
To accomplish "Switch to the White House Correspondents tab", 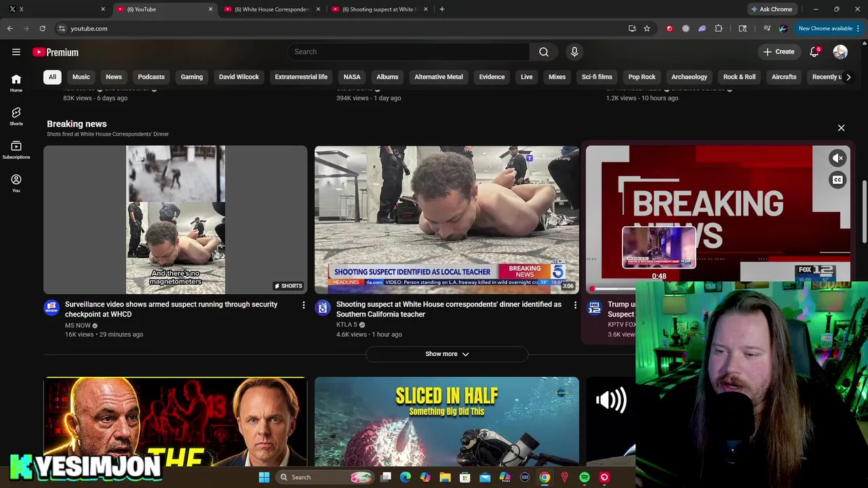I will click(x=271, y=9).
